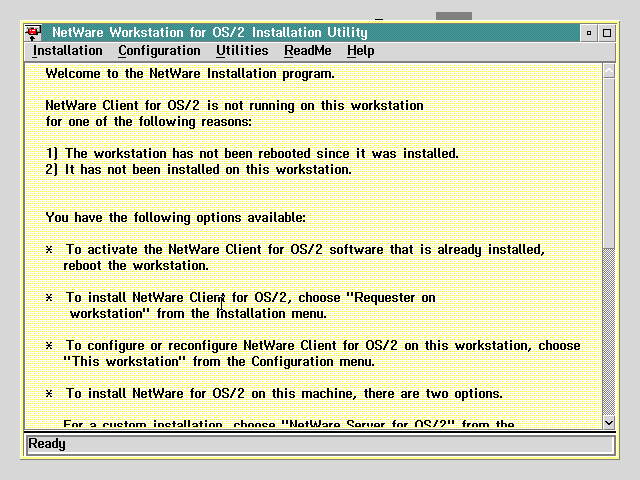The width and height of the screenshot is (640, 480).
Task: Open the Help menu
Action: (360, 51)
